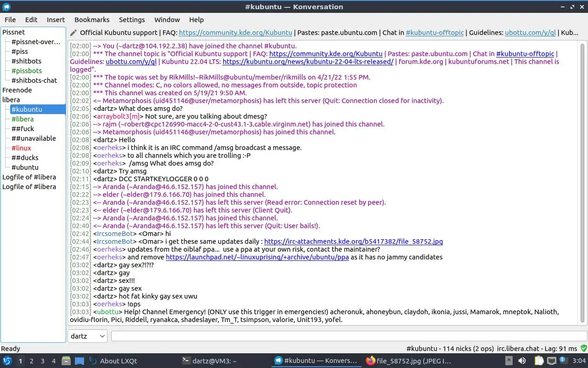The width and height of the screenshot is (588, 368).
Task: Click the green SSL shield status icon
Action: (583, 348)
